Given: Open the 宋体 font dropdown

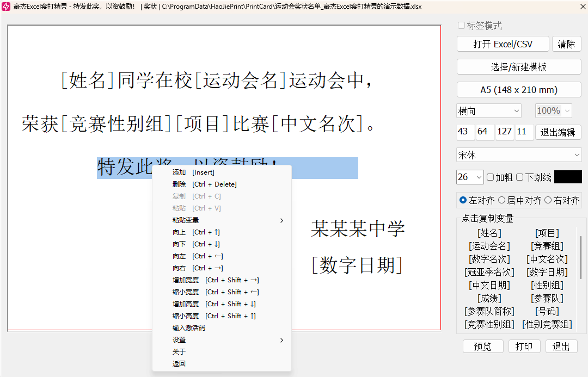Looking at the screenshot, I should point(518,156).
